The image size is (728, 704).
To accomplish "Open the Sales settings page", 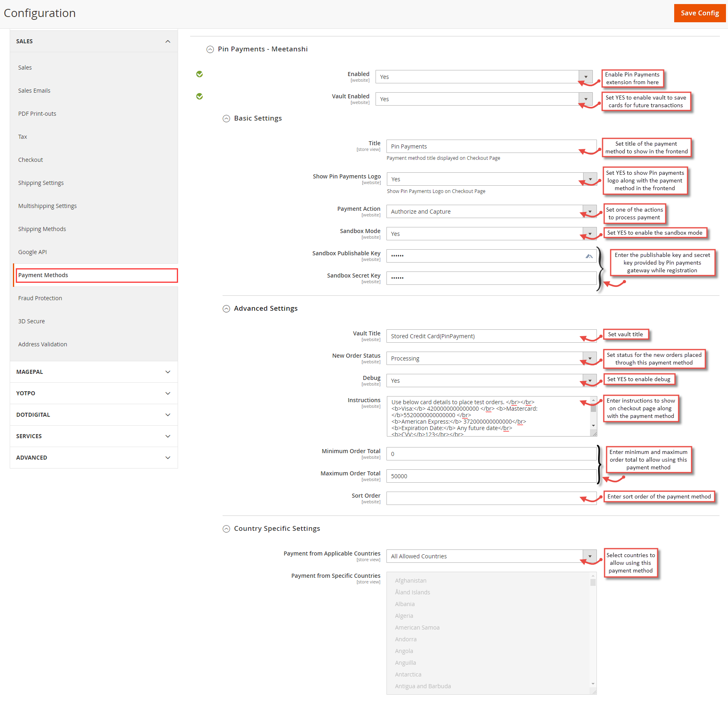I will click(25, 68).
